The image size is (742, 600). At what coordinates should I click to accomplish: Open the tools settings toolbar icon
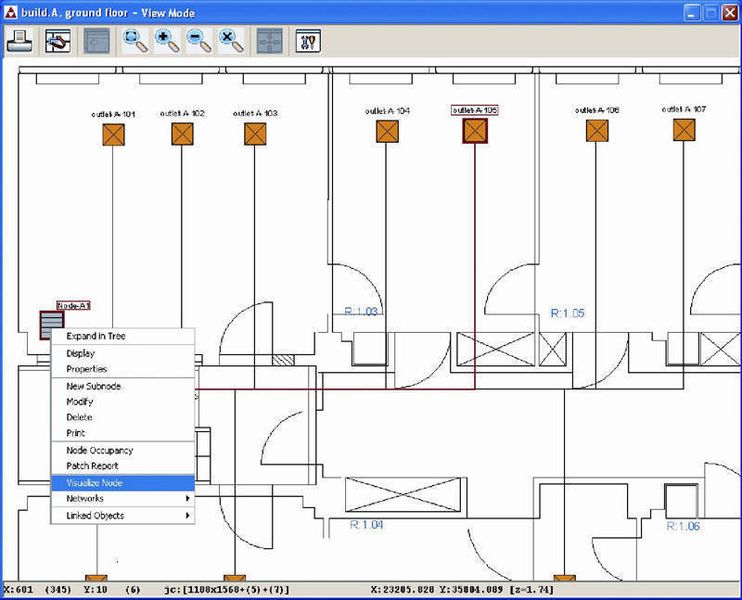click(308, 41)
